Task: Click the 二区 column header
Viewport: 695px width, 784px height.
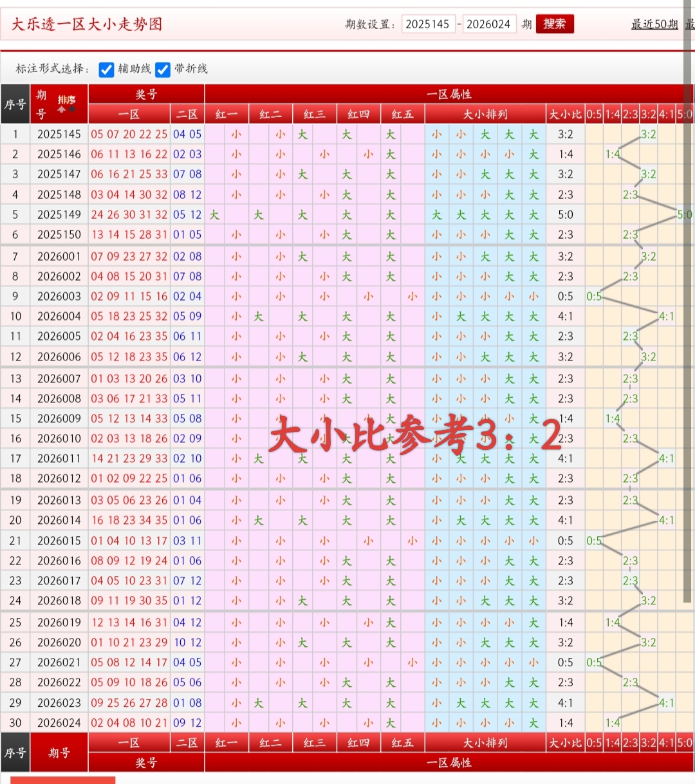Action: 187,114
